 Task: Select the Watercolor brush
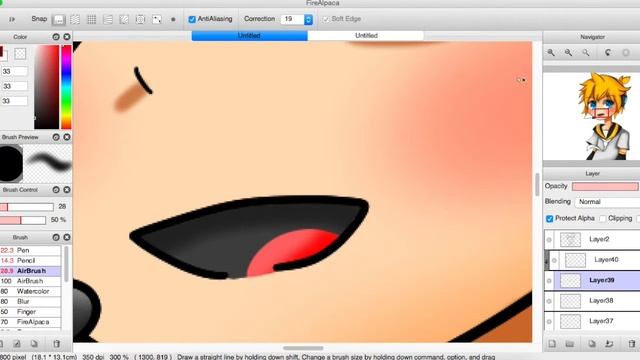(31, 291)
